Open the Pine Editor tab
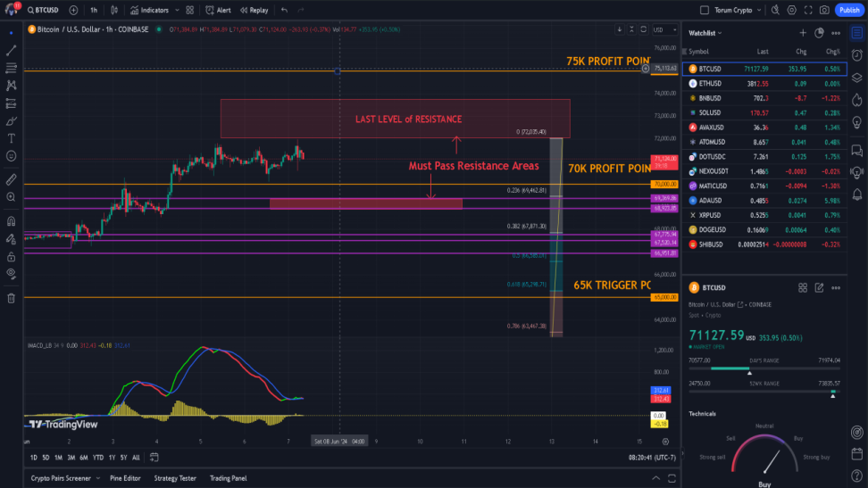The height and width of the screenshot is (488, 868). click(125, 478)
